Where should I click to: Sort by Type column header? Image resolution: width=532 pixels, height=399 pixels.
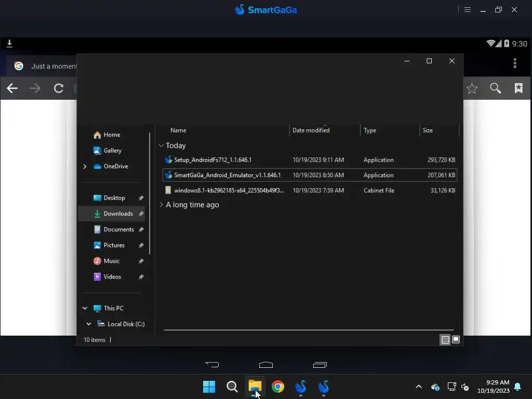[x=370, y=130]
